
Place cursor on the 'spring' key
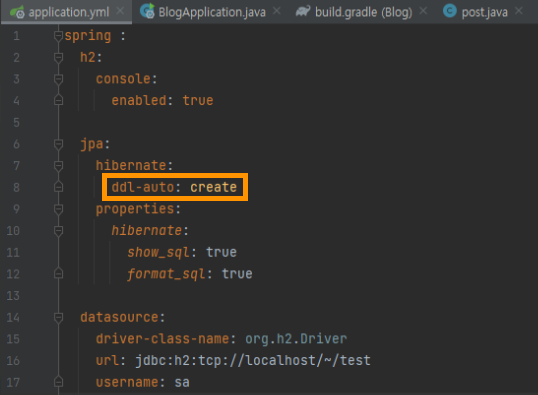88,36
